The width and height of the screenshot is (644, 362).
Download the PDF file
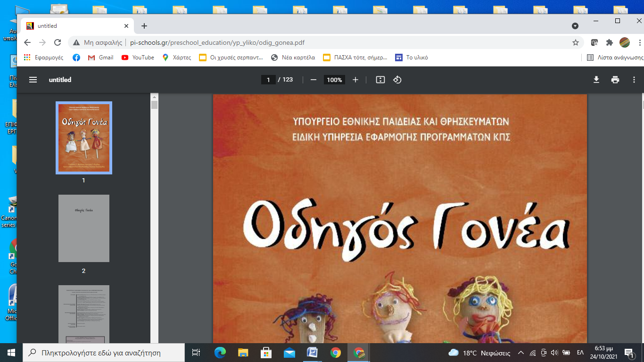coord(596,80)
